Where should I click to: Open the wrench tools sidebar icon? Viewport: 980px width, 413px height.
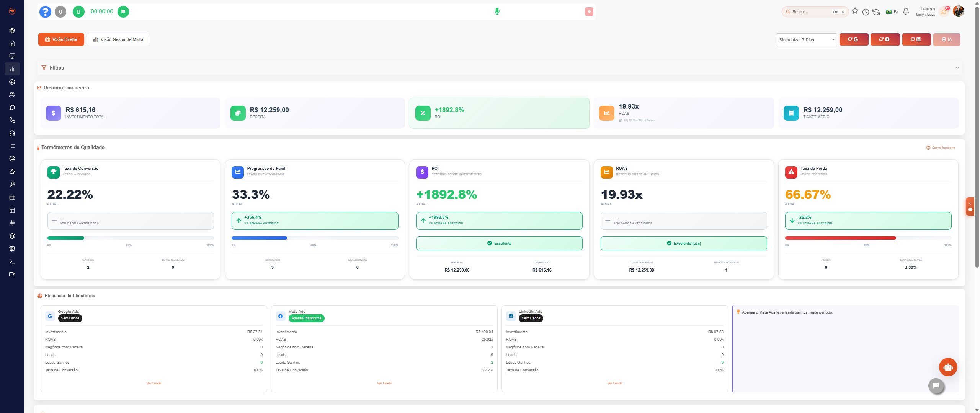12,184
